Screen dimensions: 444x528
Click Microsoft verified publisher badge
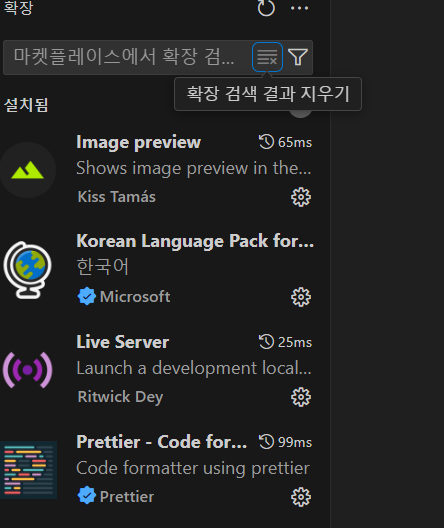pyautogui.click(x=87, y=296)
